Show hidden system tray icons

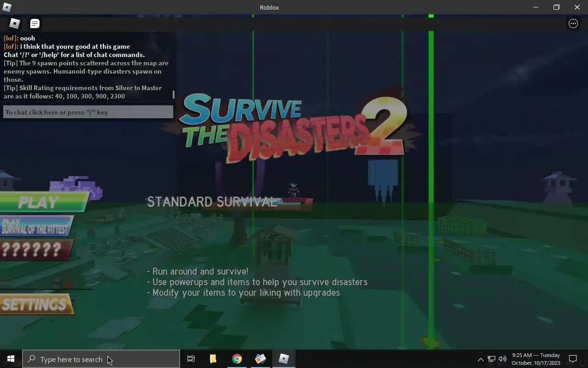coord(481,359)
